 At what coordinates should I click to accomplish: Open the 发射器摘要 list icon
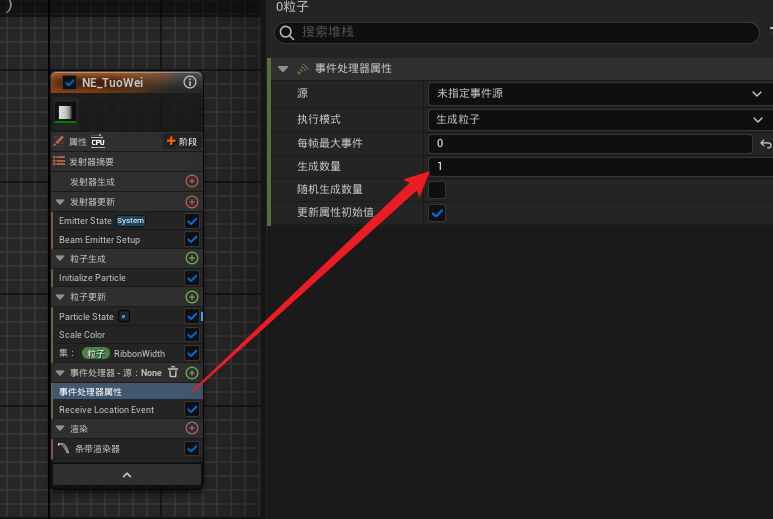pyautogui.click(x=59, y=161)
